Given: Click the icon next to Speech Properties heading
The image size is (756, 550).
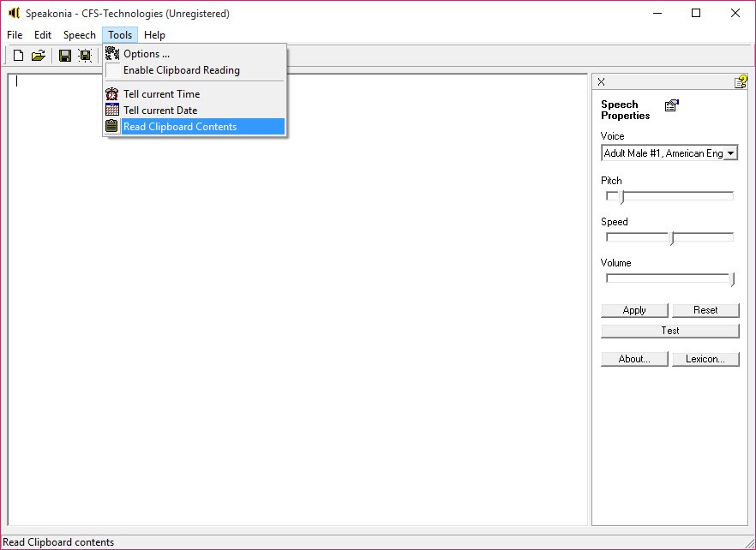Looking at the screenshot, I should pyautogui.click(x=672, y=105).
